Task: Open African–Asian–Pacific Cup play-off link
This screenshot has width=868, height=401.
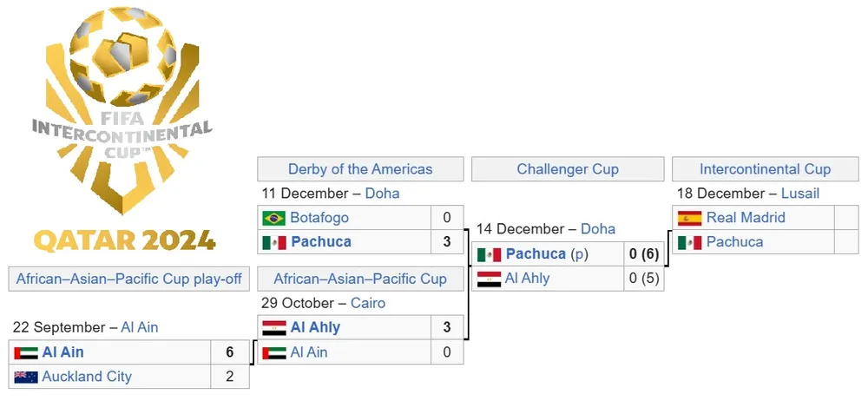Action: (128, 279)
